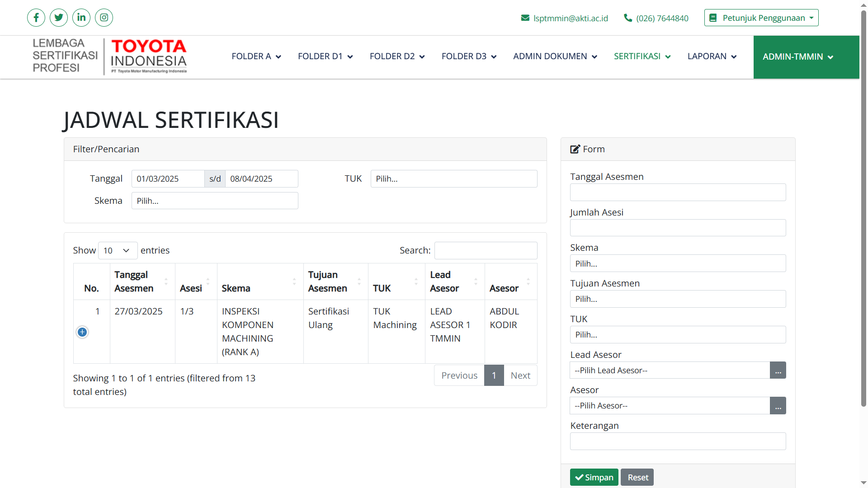The width and height of the screenshot is (868, 488).
Task: Click the Reset button
Action: [x=637, y=477]
